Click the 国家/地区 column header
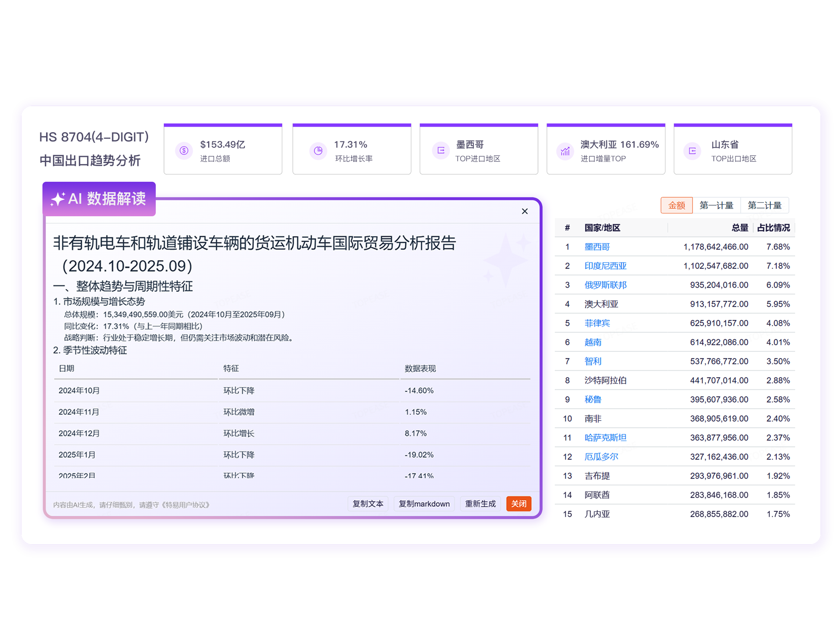Viewport: 840px width, 637px height. pyautogui.click(x=602, y=228)
